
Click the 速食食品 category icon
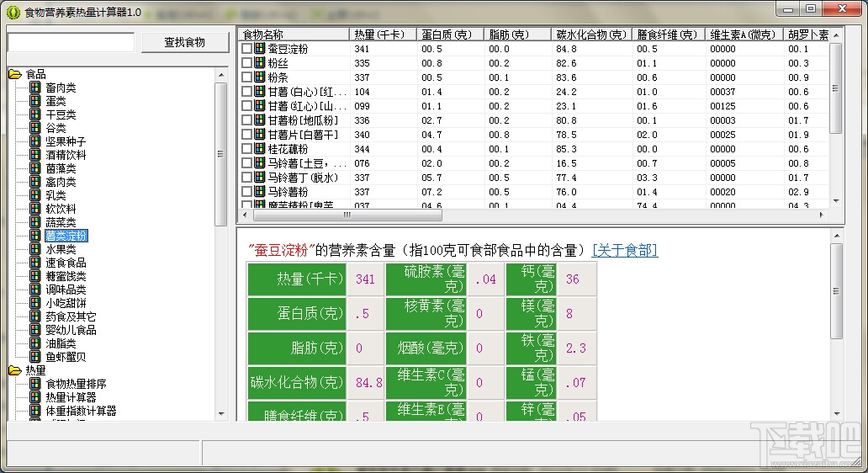34,263
